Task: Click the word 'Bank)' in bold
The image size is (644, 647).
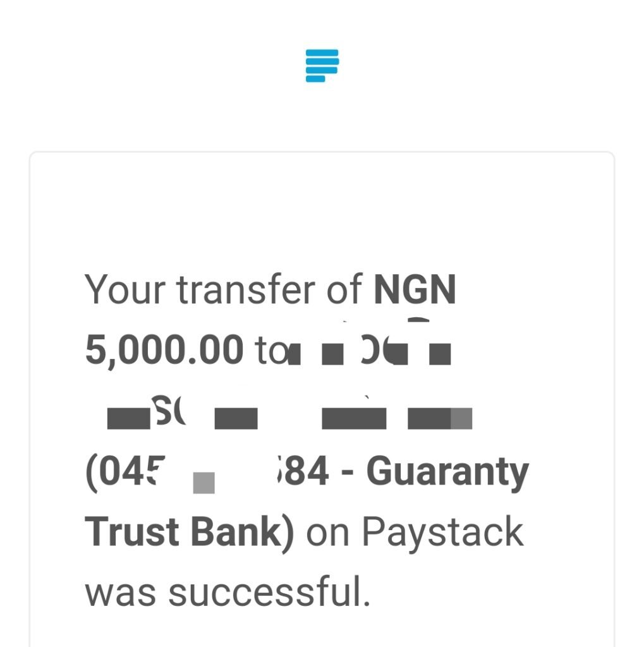Action: point(242,533)
